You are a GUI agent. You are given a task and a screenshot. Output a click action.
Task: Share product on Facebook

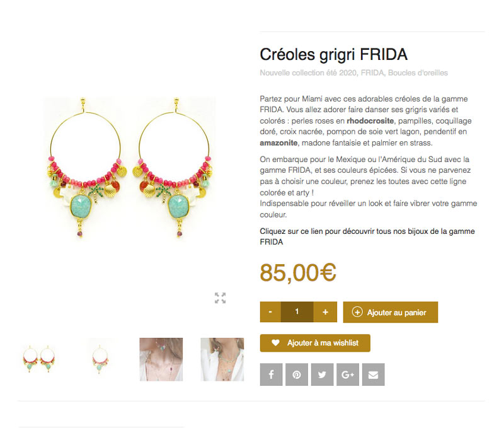[x=271, y=374]
